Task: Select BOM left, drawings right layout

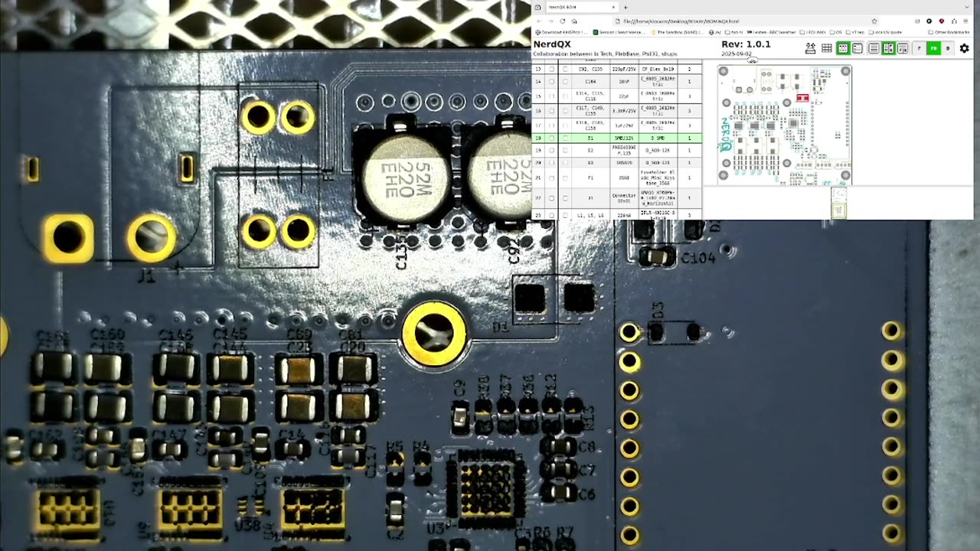Action: pyautogui.click(x=888, y=48)
